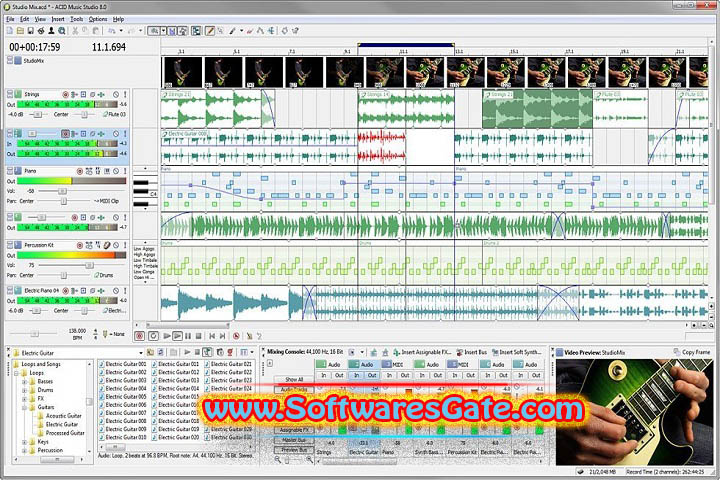Viewport: 720px width, 480px height.
Task: Open the View menu
Action: tap(40, 19)
